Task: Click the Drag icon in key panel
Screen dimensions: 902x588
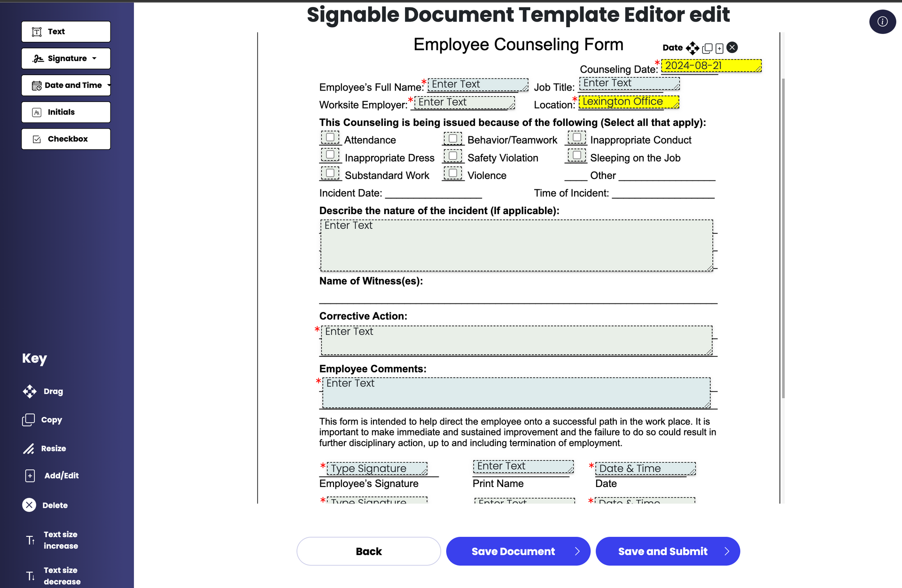Action: (x=30, y=392)
